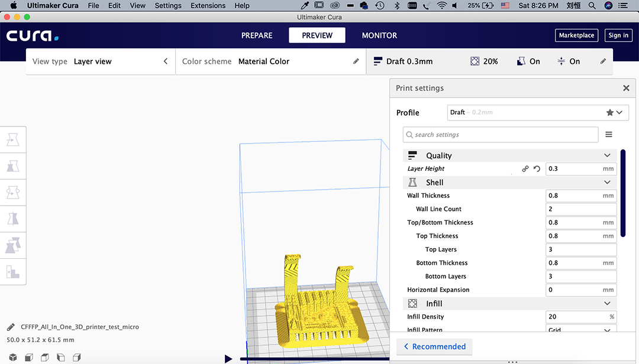Switch to the PREPARE stage
Viewport: 639px width, 364px height.
(x=257, y=35)
